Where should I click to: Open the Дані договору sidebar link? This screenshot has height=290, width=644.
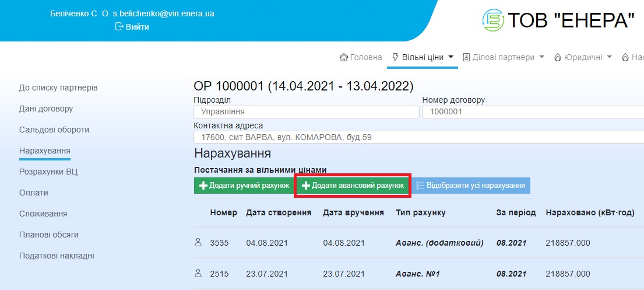pyautogui.click(x=46, y=109)
